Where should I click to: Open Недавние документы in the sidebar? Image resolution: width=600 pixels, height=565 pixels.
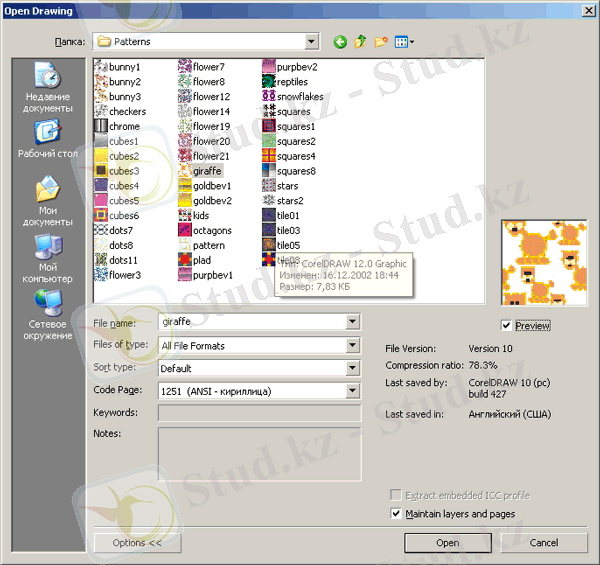[x=48, y=88]
